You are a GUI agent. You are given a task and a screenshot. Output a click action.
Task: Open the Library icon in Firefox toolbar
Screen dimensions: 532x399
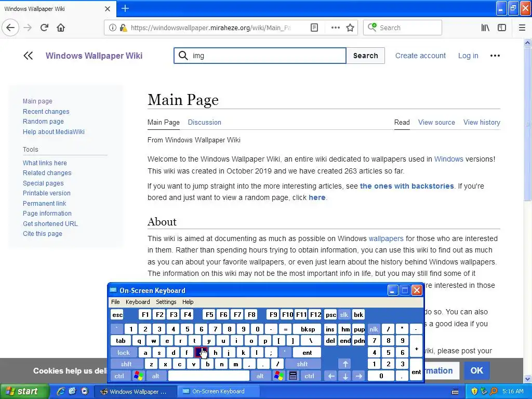485,28
